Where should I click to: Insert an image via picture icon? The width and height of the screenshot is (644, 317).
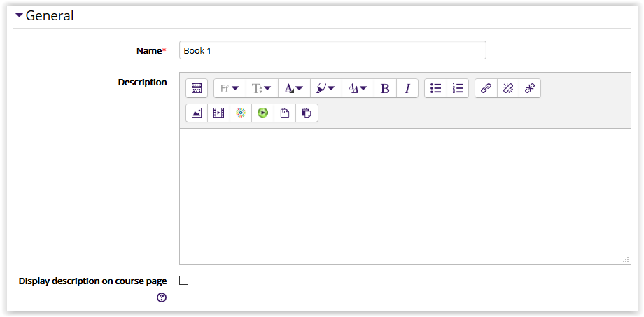pyautogui.click(x=197, y=113)
